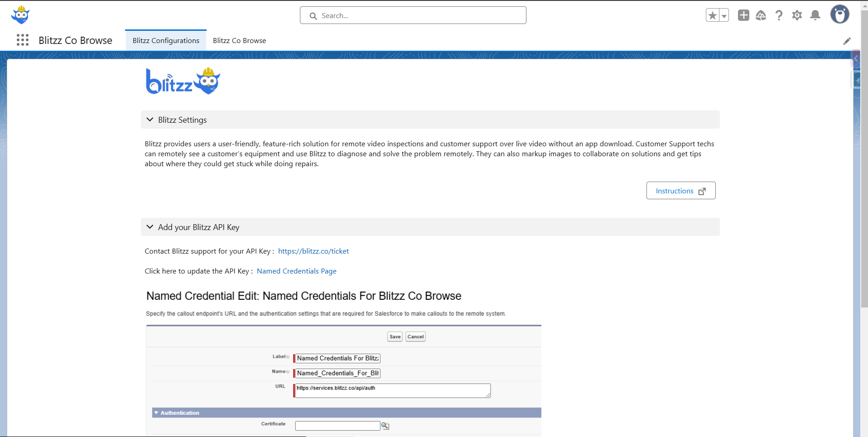Collapse the Authentication section triangle
The image size is (868, 437).
(x=156, y=413)
